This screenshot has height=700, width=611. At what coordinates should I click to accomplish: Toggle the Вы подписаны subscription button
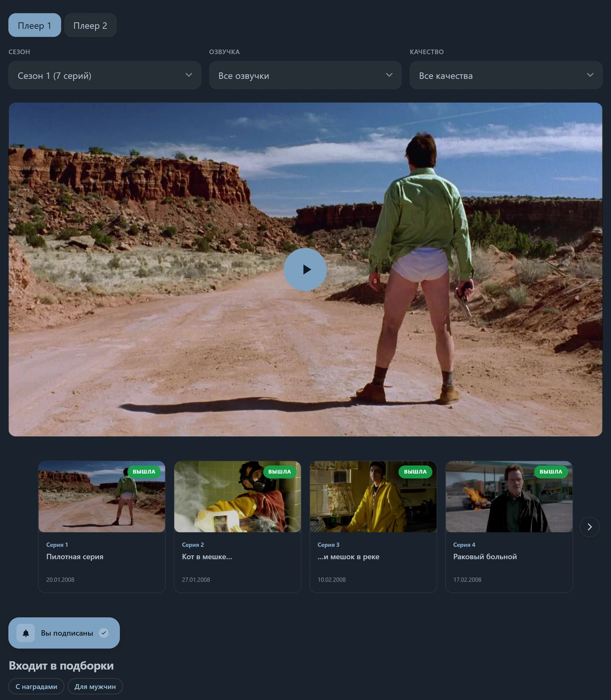tap(64, 633)
